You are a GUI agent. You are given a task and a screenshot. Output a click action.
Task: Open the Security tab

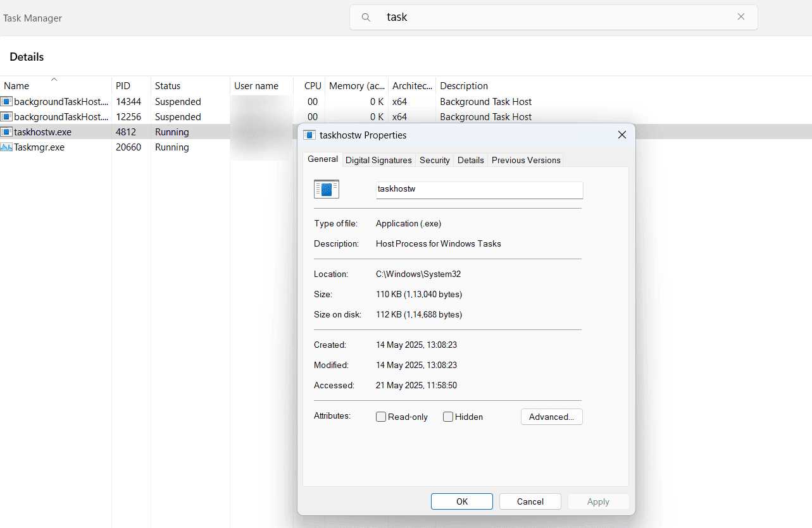[435, 160]
